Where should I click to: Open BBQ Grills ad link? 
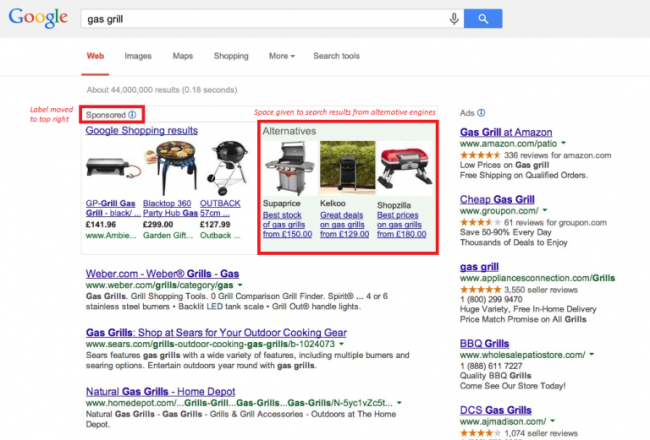(x=484, y=343)
